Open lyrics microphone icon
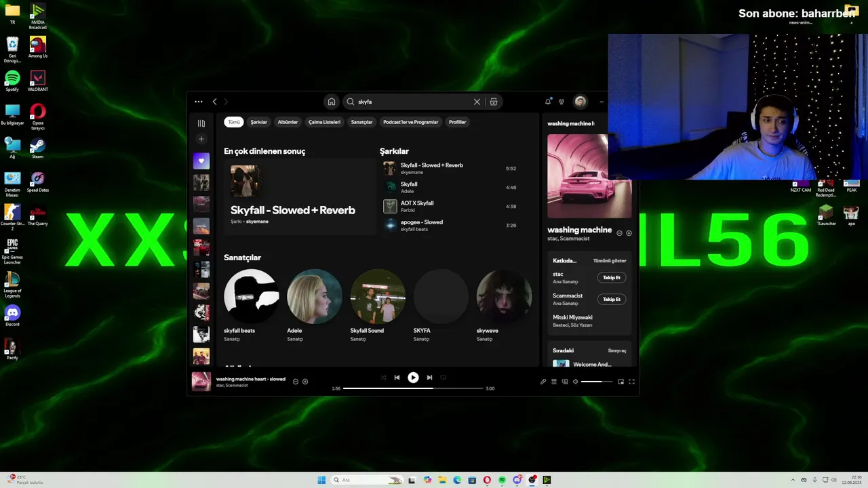Viewport: 868px width, 488px height. pyautogui.click(x=542, y=382)
